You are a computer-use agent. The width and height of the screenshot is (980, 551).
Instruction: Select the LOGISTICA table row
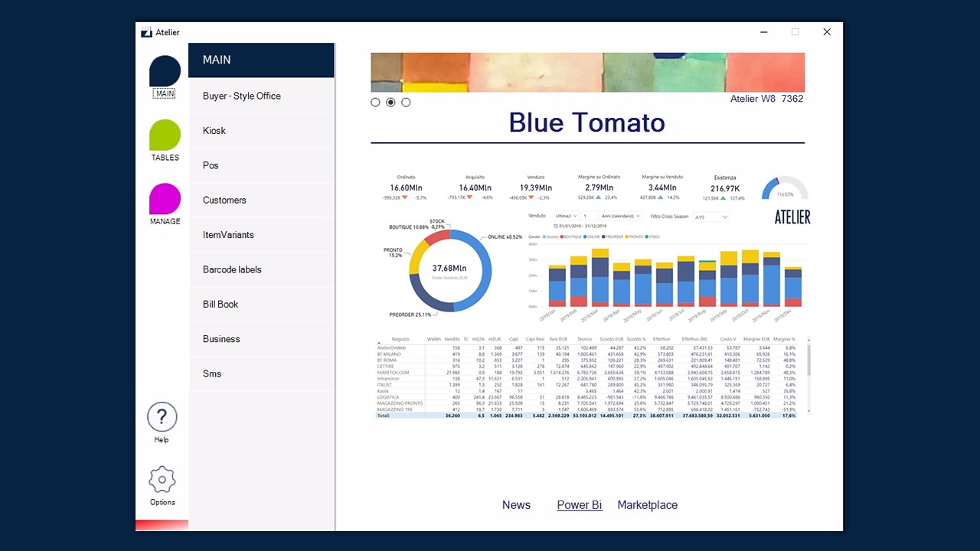click(586, 397)
